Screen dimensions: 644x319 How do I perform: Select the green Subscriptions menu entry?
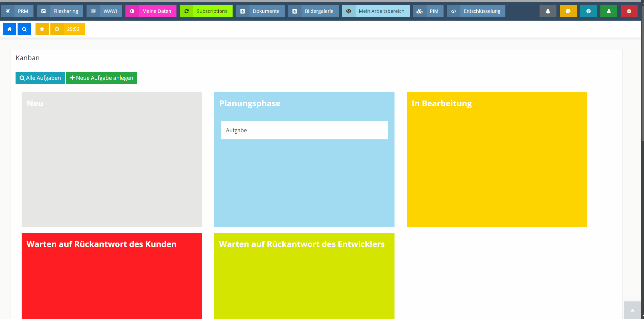[206, 11]
